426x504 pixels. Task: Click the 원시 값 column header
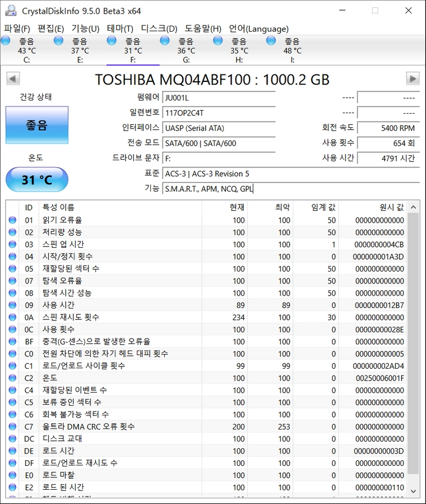[x=373, y=207]
